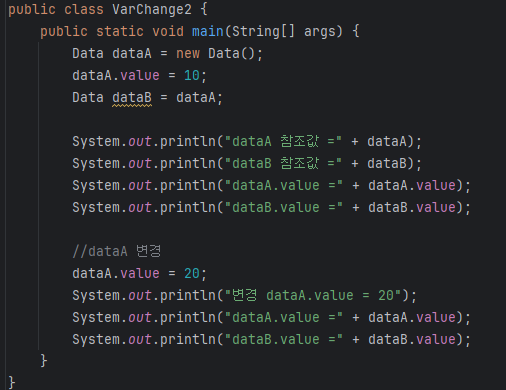Click 'dataA' on the right side of 'Data dataB =' line

[196, 98]
